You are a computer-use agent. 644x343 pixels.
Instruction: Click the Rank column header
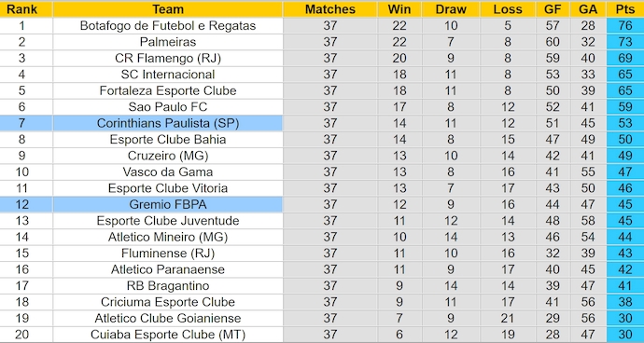point(21,9)
